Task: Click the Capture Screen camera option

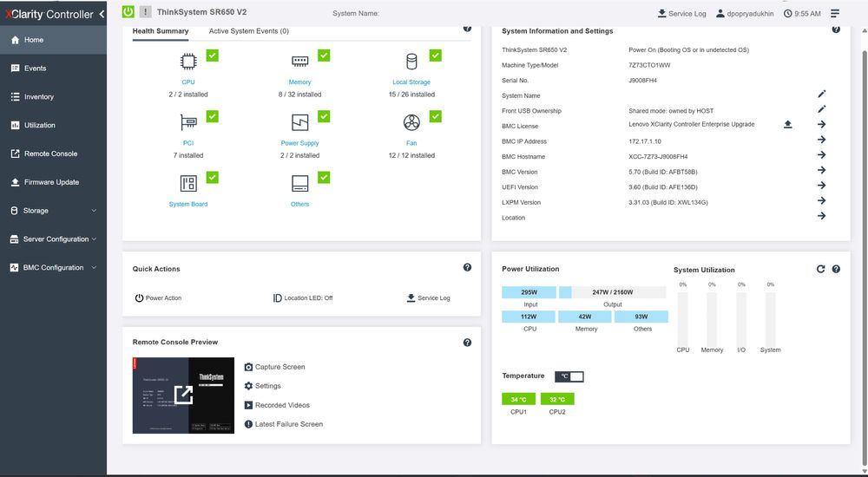Action: 274,367
